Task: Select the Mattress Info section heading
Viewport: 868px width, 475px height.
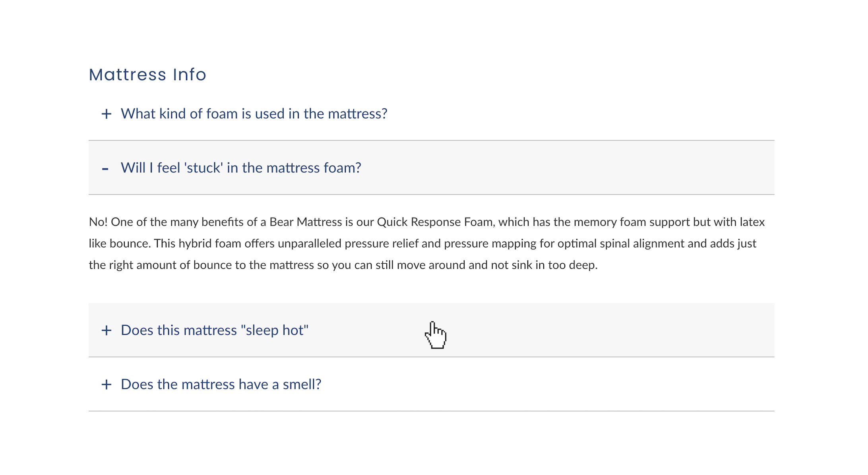Action: (x=147, y=74)
